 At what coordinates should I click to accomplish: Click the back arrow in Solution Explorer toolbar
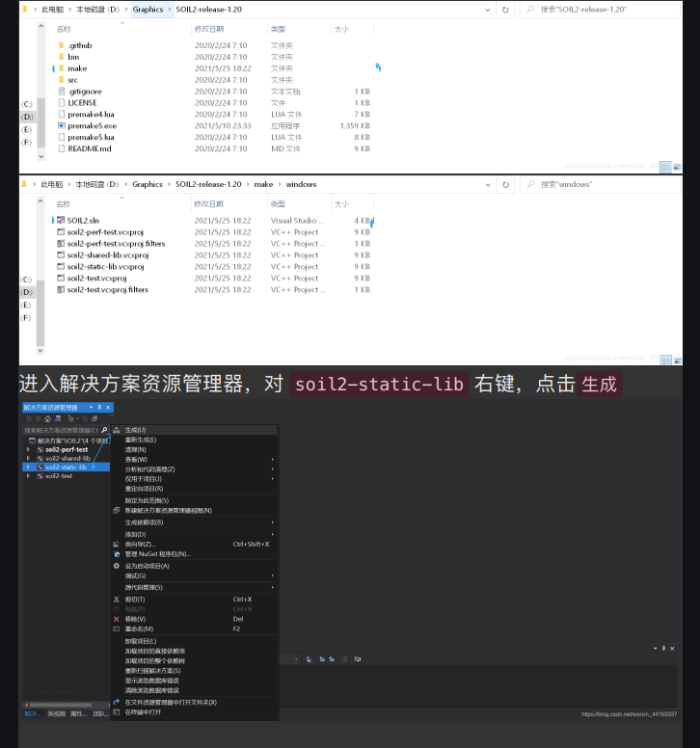click(29, 419)
